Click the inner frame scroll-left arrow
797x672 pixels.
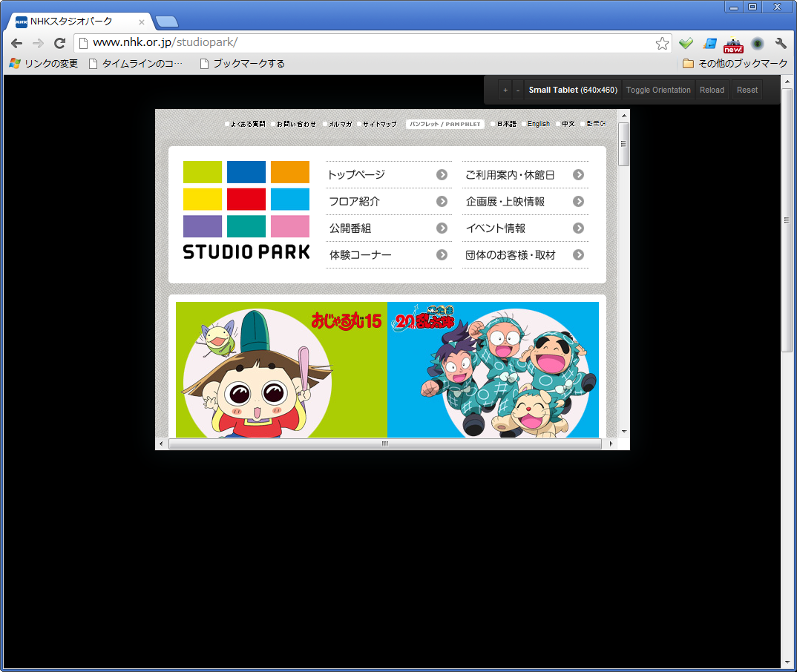click(x=161, y=444)
